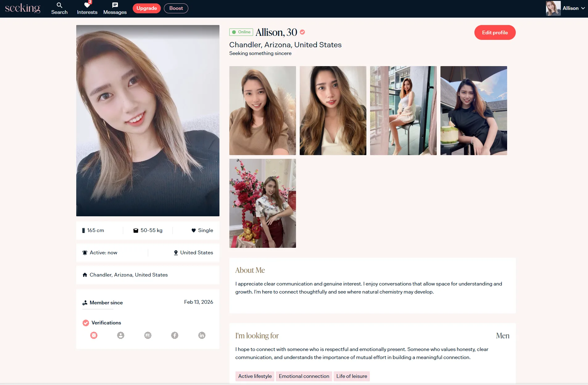Open the photo with red flowers
Viewport: 588px width, 385px height.
[x=262, y=203]
